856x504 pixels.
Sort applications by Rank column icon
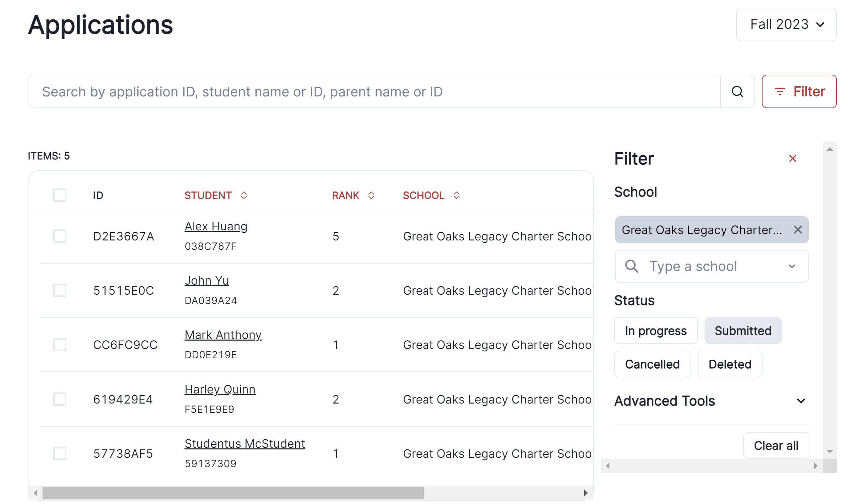(x=371, y=195)
